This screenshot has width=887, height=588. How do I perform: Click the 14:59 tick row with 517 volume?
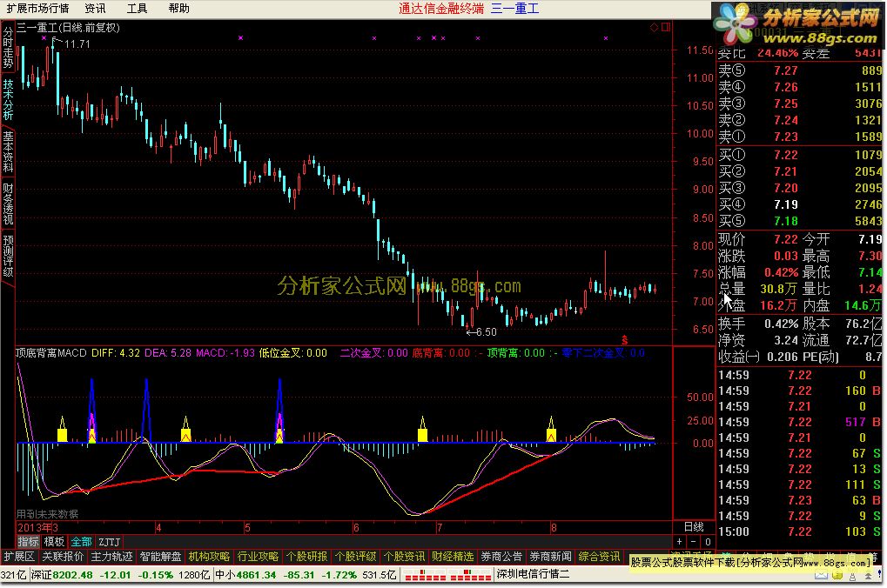799,422
